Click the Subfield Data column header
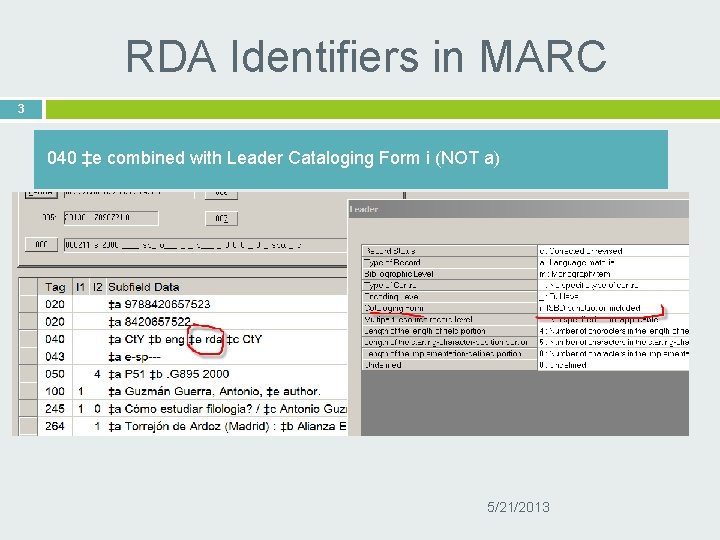The height and width of the screenshot is (540, 720). [x=144, y=287]
